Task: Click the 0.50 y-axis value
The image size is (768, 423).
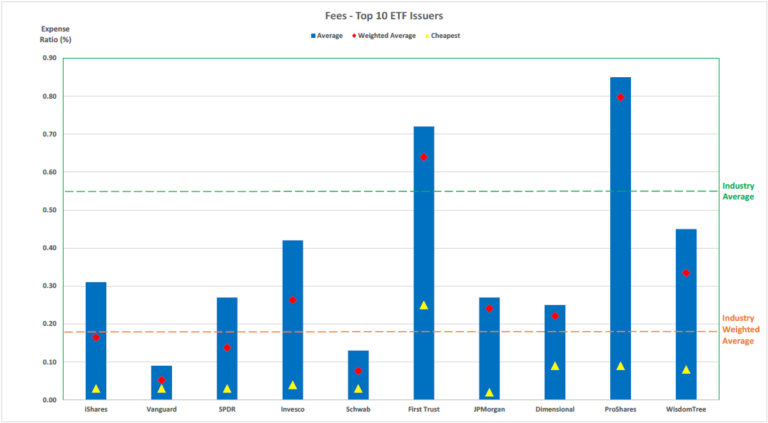Action: click(x=49, y=210)
